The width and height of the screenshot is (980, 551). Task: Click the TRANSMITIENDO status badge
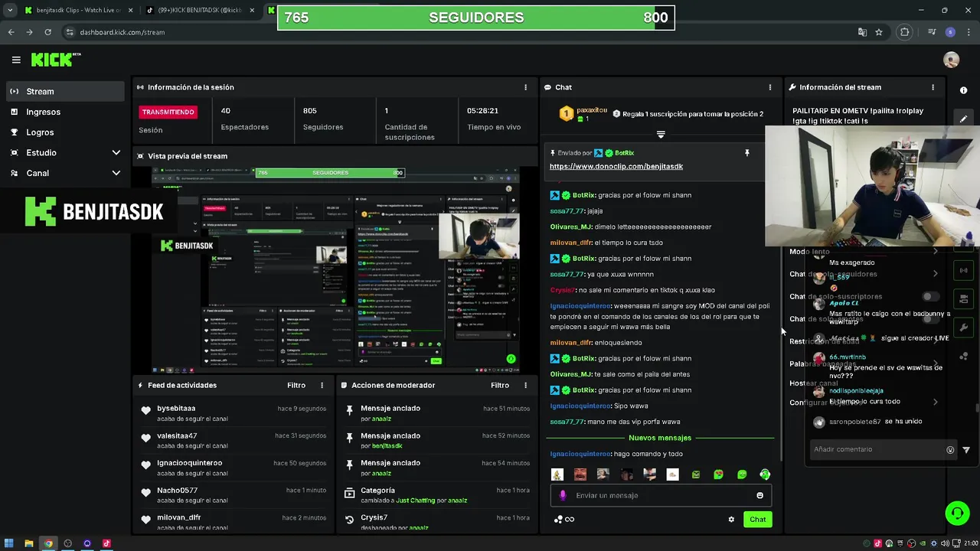pyautogui.click(x=168, y=112)
